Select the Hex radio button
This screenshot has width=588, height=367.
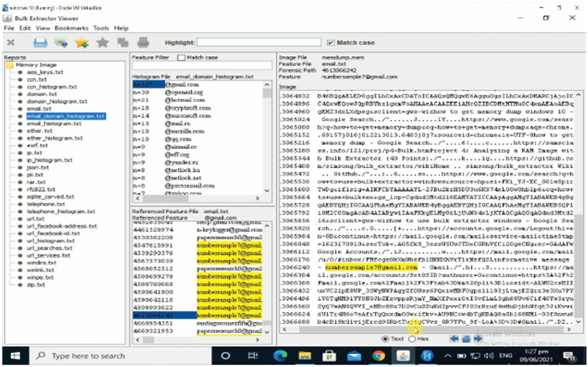(412, 339)
